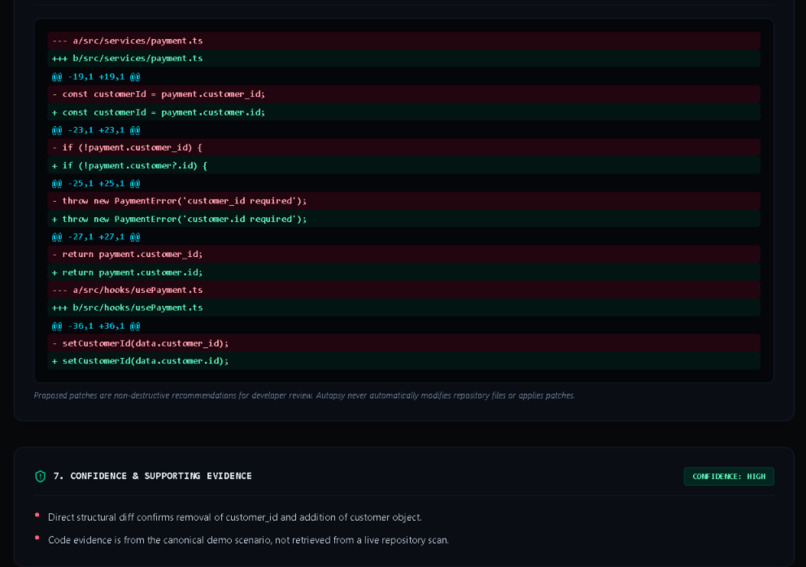Click added line 'setCustomerId(data.customer.id);'
This screenshot has height=567, width=806.
pyautogui.click(x=404, y=361)
